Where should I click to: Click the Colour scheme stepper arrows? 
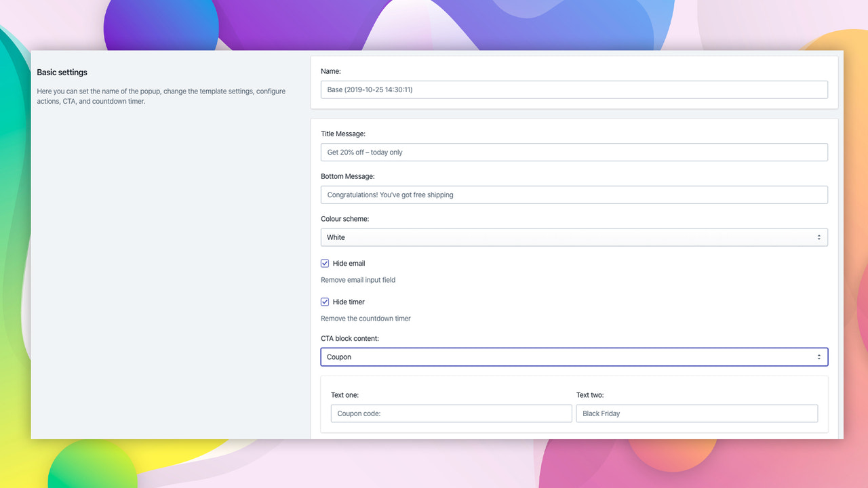tap(820, 237)
